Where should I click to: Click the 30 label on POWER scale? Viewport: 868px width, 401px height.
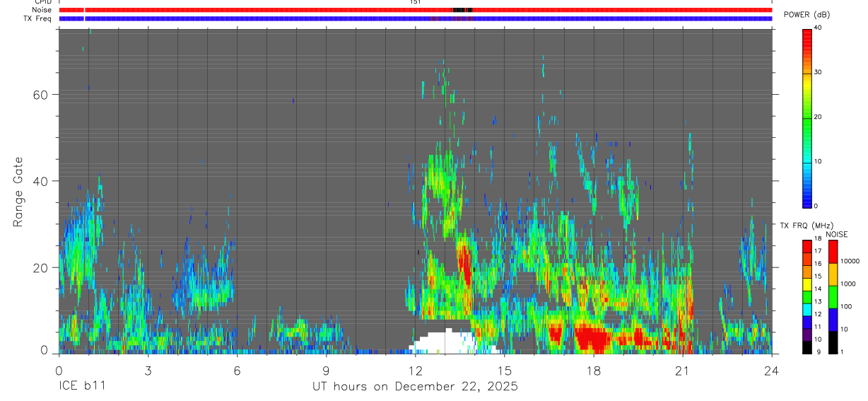(x=818, y=73)
